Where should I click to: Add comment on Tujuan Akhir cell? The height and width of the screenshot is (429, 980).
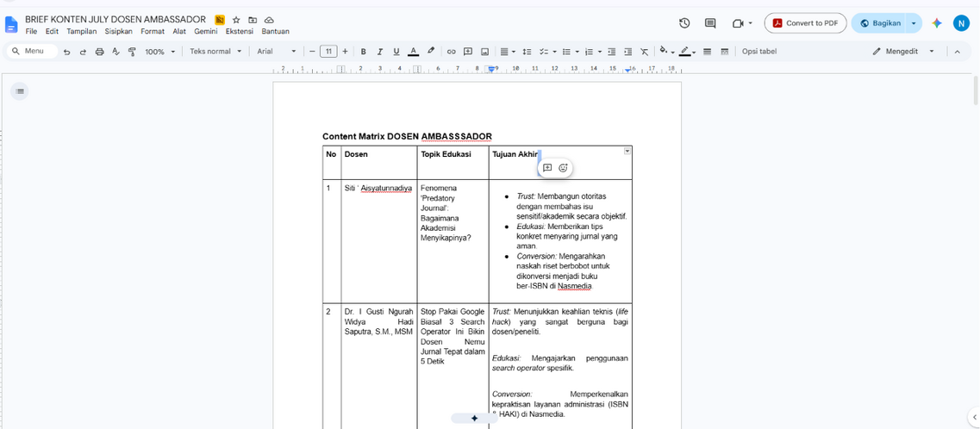546,168
